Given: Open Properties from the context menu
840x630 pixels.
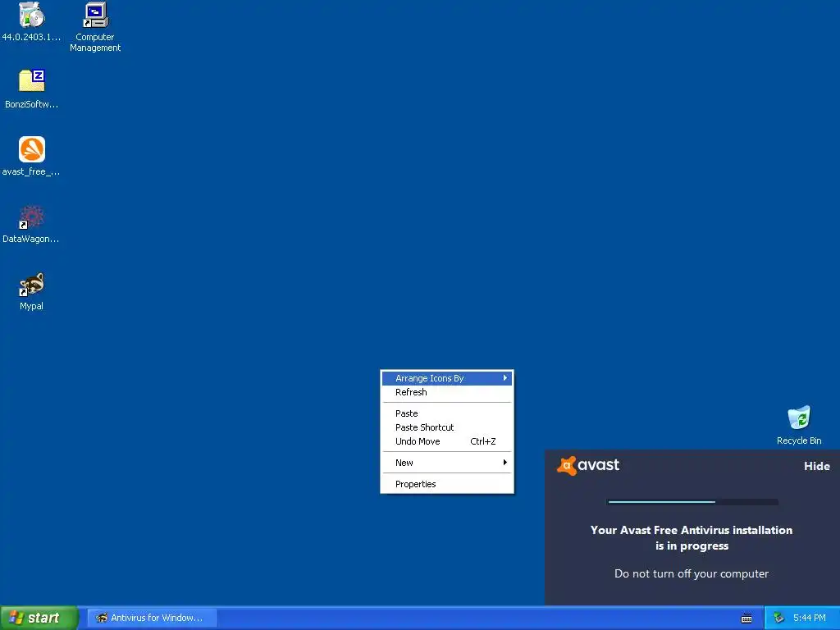Looking at the screenshot, I should (447, 484).
